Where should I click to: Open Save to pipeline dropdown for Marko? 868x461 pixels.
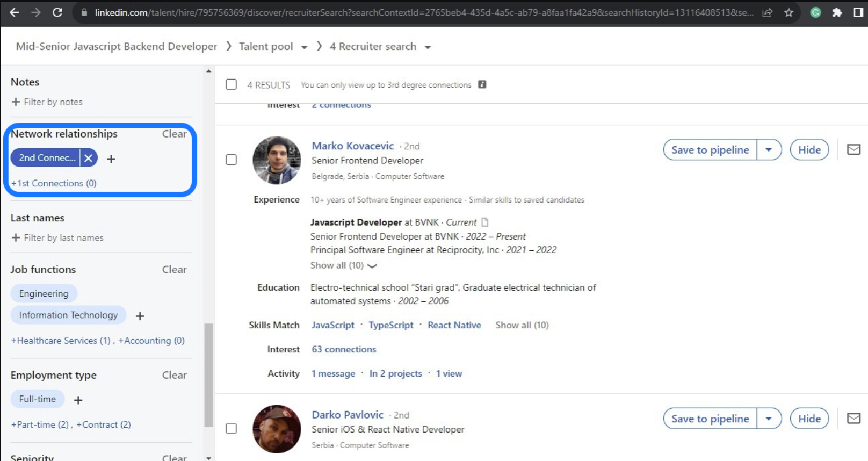point(769,150)
